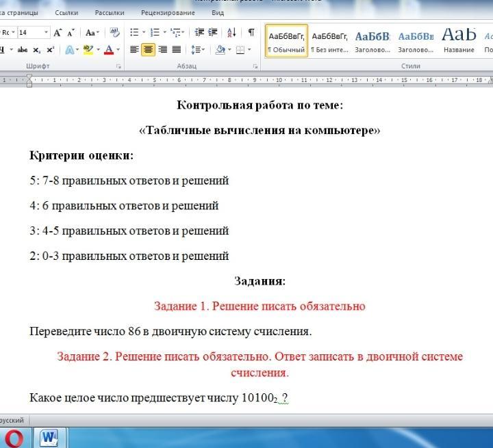Toggle superscript formatting
Image resolution: width=493 pixels, height=448 pixels.
pos(50,50)
